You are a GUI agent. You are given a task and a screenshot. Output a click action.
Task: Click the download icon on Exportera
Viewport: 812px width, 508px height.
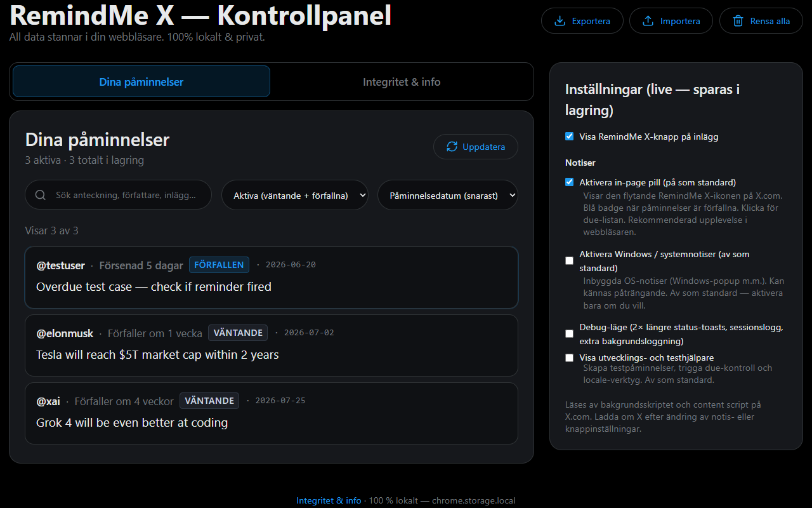click(560, 21)
